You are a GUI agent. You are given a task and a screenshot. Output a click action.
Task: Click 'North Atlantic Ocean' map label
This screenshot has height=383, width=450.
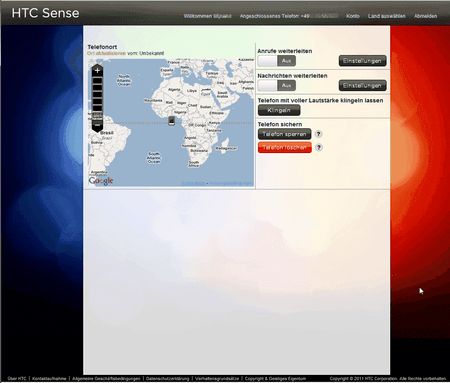pyautogui.click(x=124, y=80)
